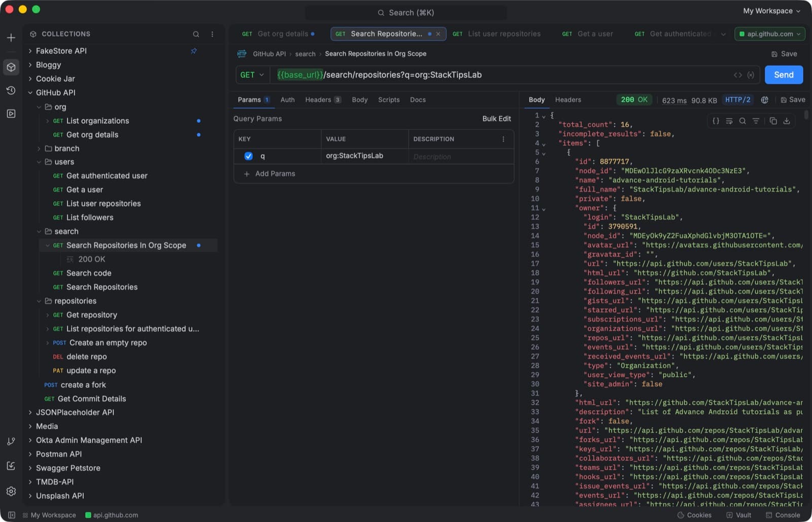
Task: Click Add Params row
Action: click(x=374, y=173)
